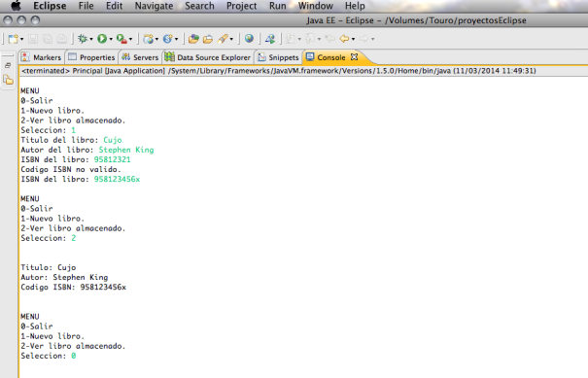
Task: Click the Search flashlight icon
Action: pyautogui.click(x=223, y=39)
